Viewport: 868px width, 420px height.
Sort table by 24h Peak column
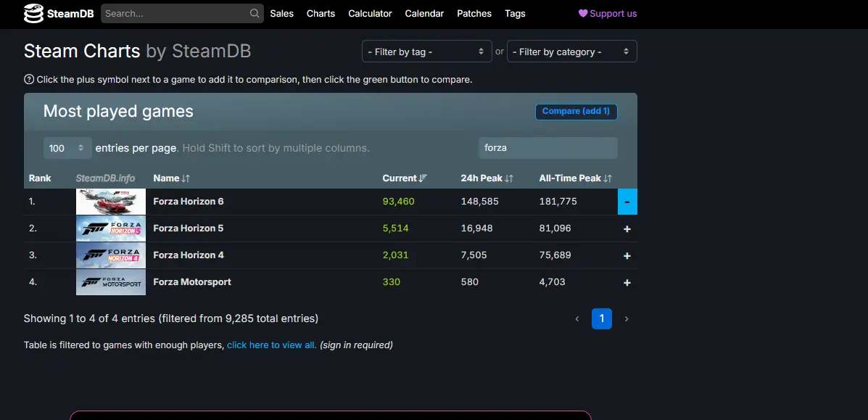[487, 178]
